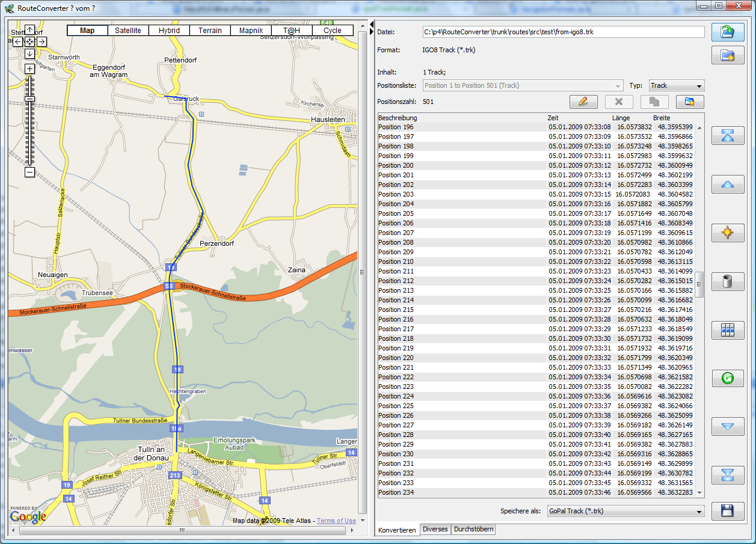Click the open file button beside Datei
Image resolution: width=756 pixels, height=544 pixels.
727,32
